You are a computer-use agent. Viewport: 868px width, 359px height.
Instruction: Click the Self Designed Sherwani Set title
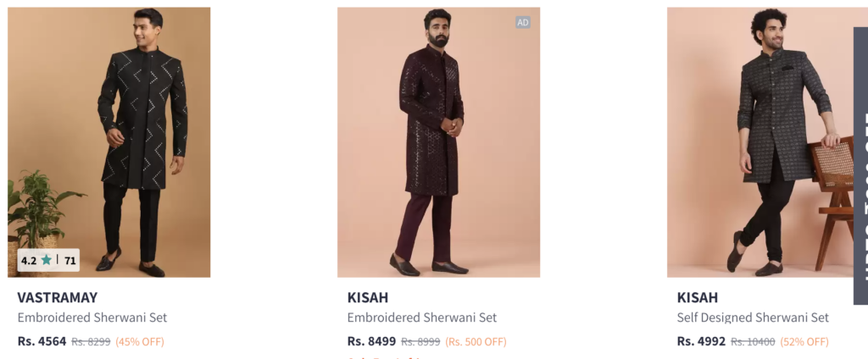click(753, 318)
